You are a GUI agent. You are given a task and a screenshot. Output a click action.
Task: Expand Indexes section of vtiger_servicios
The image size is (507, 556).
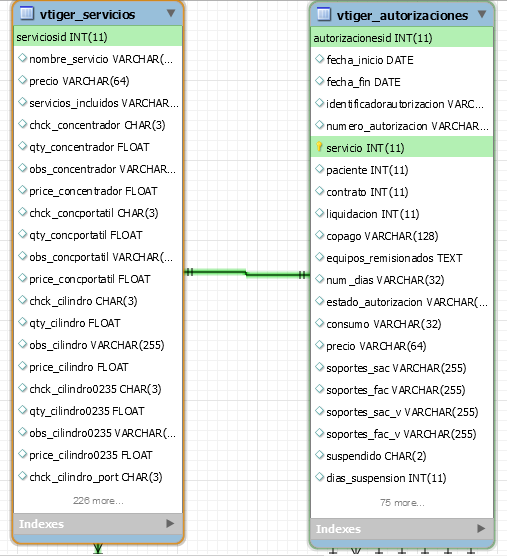tap(170, 523)
